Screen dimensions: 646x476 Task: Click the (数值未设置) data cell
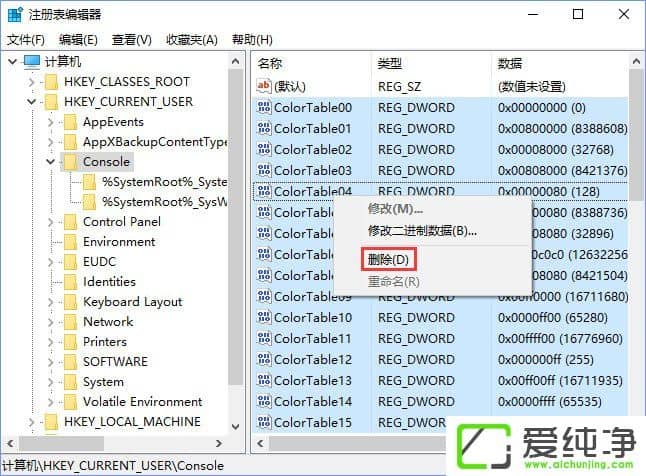pos(531,87)
